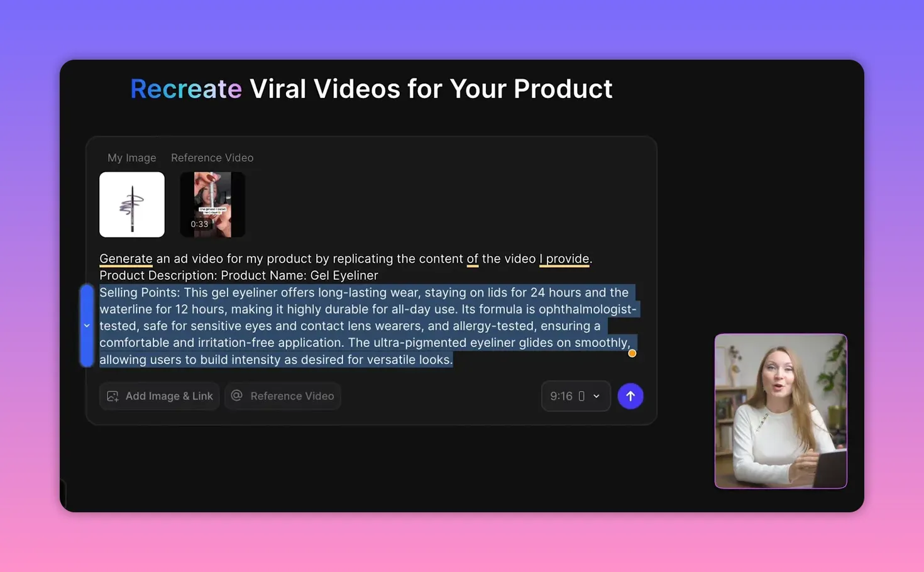This screenshot has width=924, height=572.
Task: Click the @ mention icon beside Reference Video
Action: 236,396
